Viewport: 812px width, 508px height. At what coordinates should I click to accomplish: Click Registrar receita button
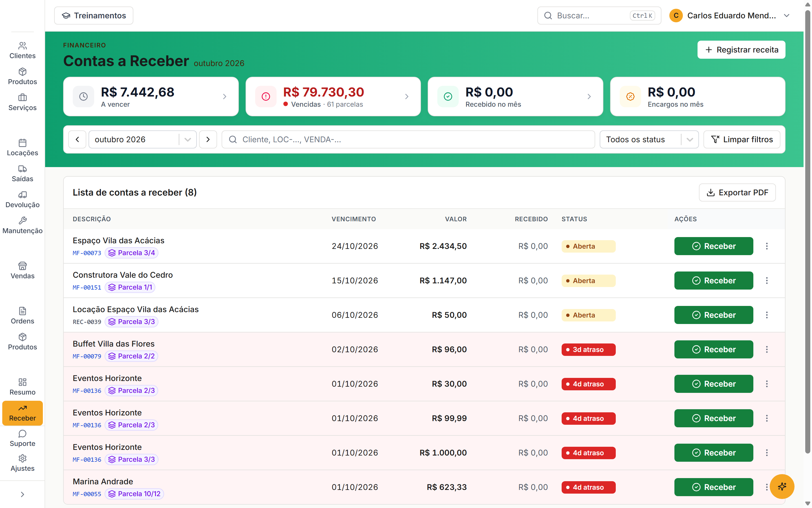click(741, 50)
